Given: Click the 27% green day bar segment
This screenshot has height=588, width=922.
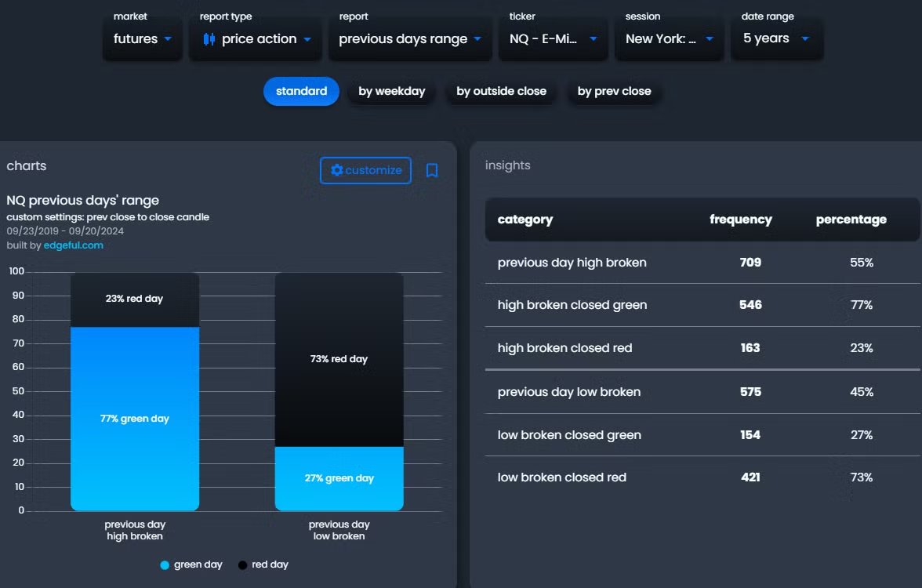Looking at the screenshot, I should point(339,478).
